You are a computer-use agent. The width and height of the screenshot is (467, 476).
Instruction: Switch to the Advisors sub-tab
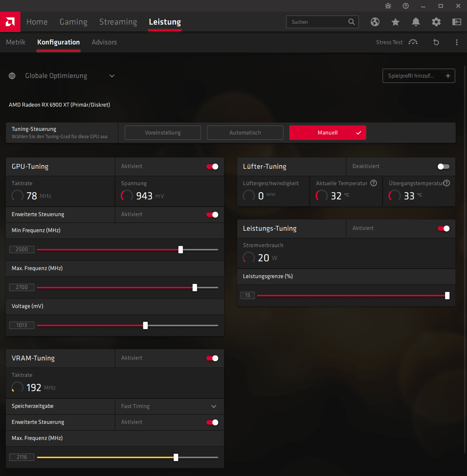pyautogui.click(x=104, y=42)
